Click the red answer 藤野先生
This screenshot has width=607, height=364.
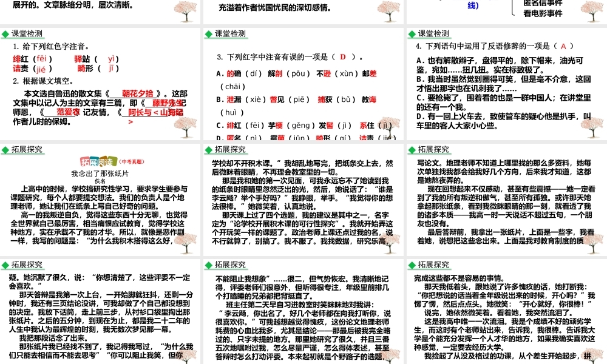point(167,103)
